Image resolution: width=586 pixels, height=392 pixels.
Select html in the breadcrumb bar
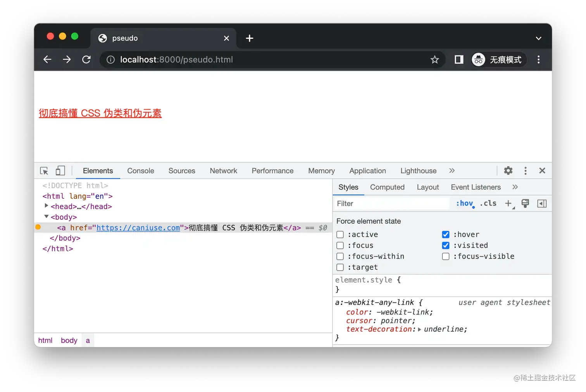tap(45, 340)
